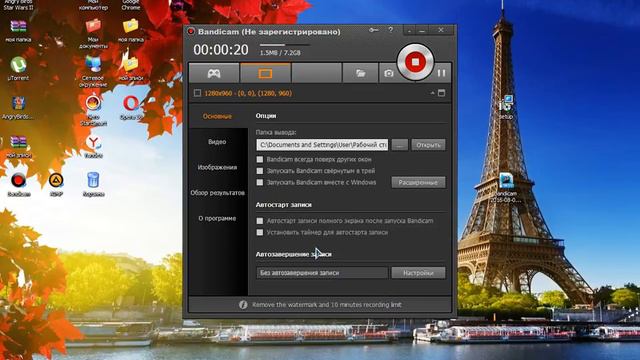Viewport: 640px width, 360px height.
Task: Pause the Bandicam recording
Action: [441, 73]
